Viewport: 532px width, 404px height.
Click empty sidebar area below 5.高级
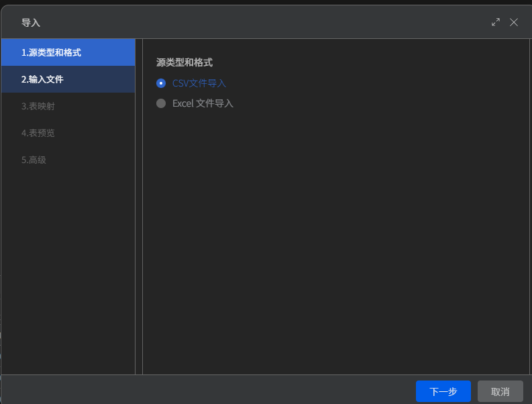68,272
